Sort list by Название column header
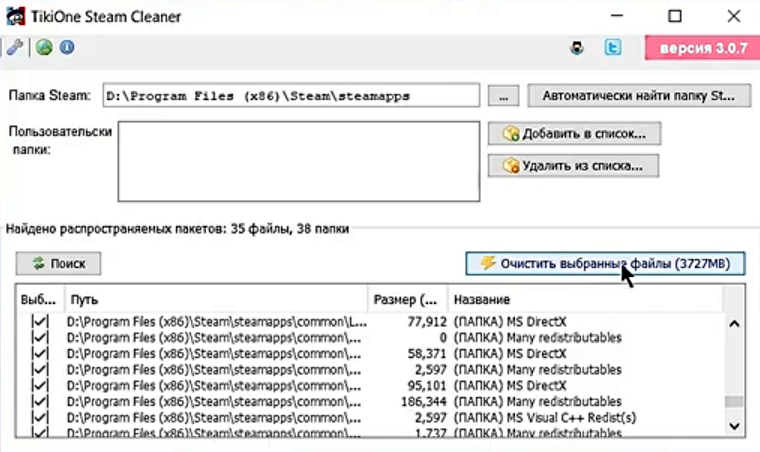Viewport: 760px width, 452px height. pyautogui.click(x=586, y=299)
